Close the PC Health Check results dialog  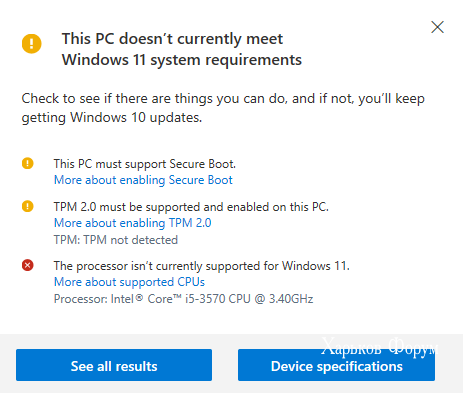(x=437, y=27)
